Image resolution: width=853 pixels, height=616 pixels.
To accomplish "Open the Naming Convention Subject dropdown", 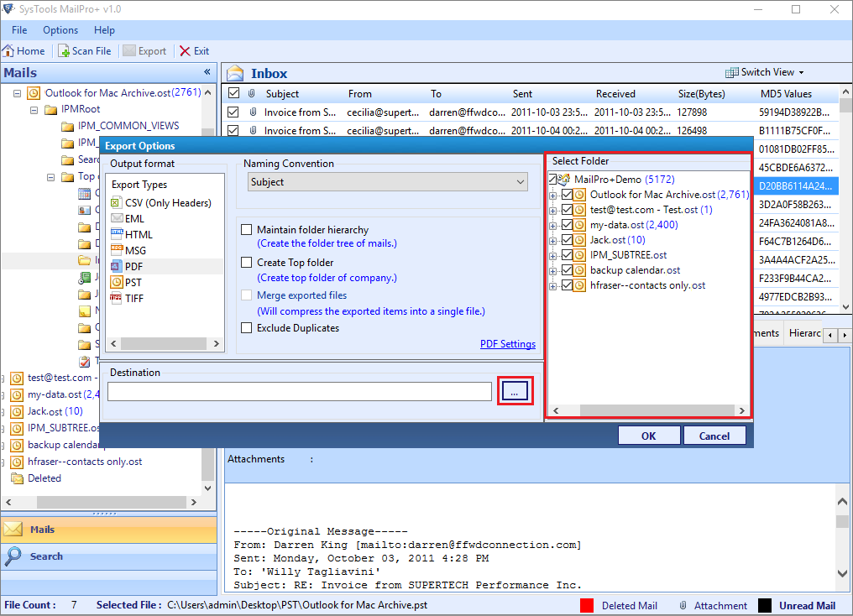I will [x=388, y=182].
